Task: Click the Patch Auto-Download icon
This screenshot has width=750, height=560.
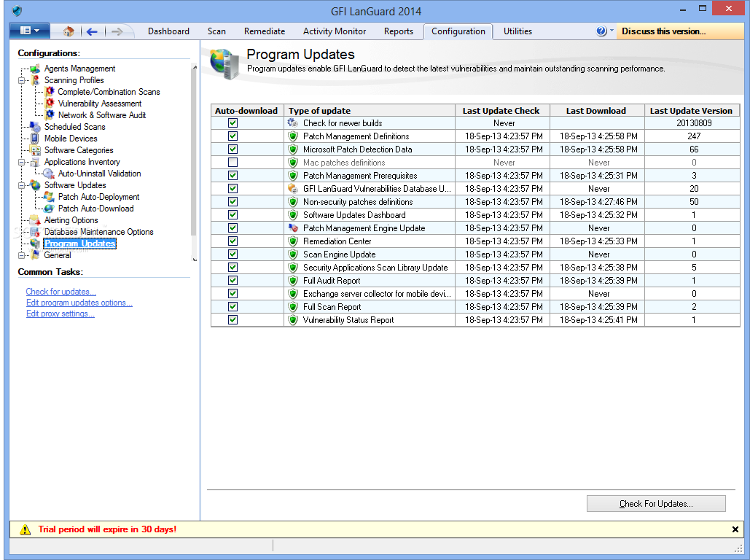Action: [49, 209]
